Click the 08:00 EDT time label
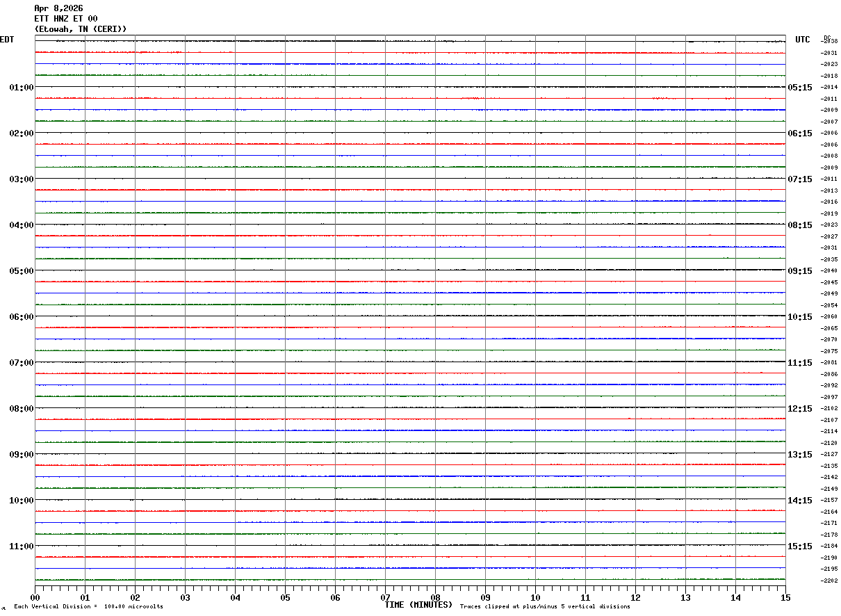 tap(22, 409)
